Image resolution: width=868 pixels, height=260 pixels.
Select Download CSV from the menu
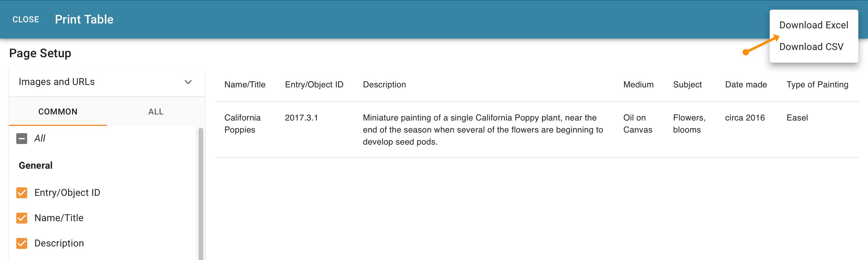pyautogui.click(x=811, y=47)
